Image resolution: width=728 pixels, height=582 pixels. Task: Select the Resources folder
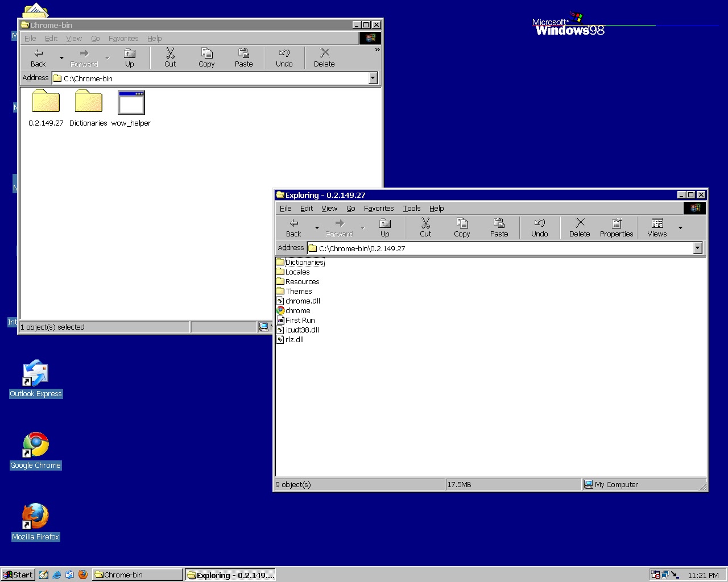298,282
